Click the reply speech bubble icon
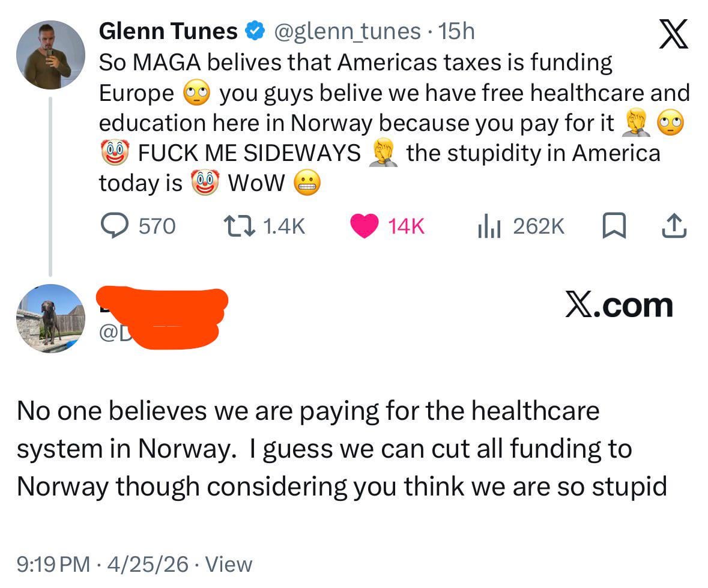 [x=112, y=226]
